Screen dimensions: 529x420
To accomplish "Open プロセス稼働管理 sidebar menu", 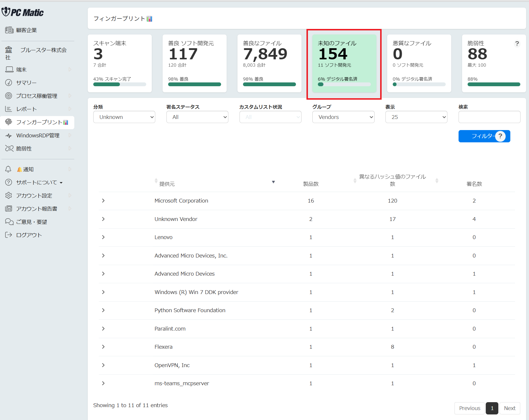I will click(x=38, y=96).
